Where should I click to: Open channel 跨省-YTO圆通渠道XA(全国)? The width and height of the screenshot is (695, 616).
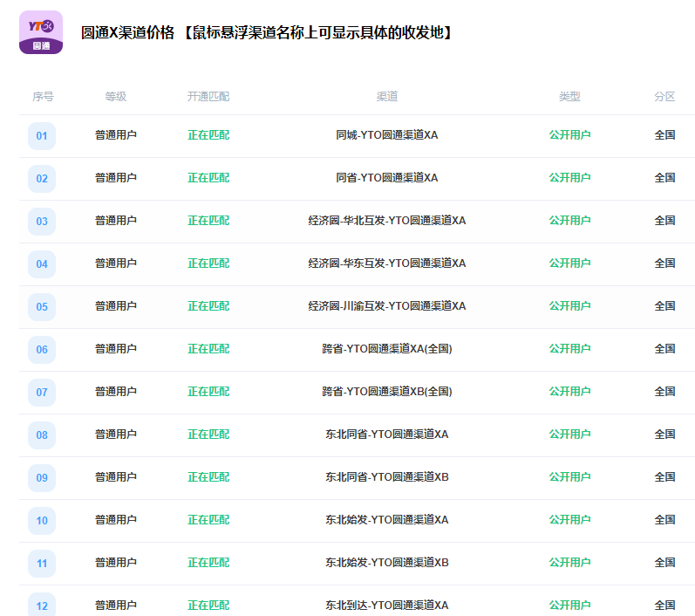coord(387,349)
